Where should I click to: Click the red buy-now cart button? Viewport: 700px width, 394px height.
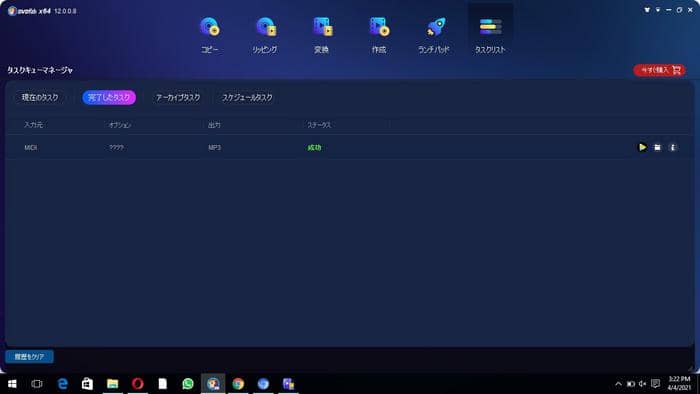(659, 70)
